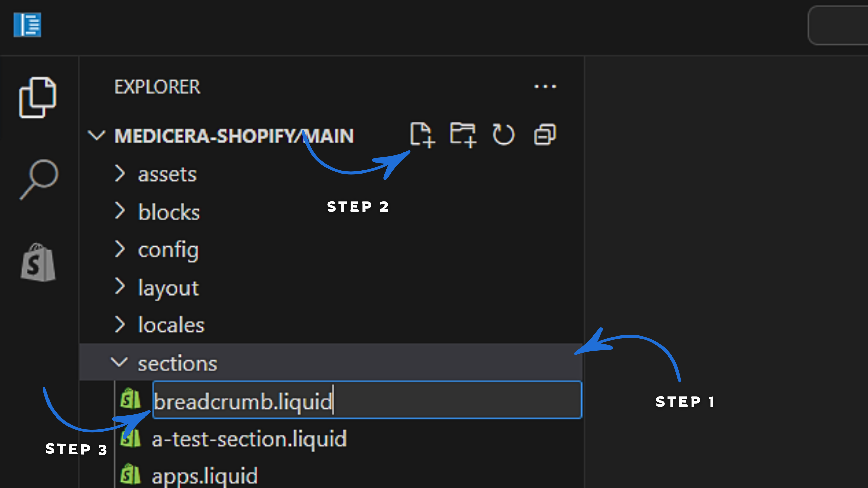Collapse all folders in Explorer
The width and height of the screenshot is (868, 488).
click(x=545, y=135)
